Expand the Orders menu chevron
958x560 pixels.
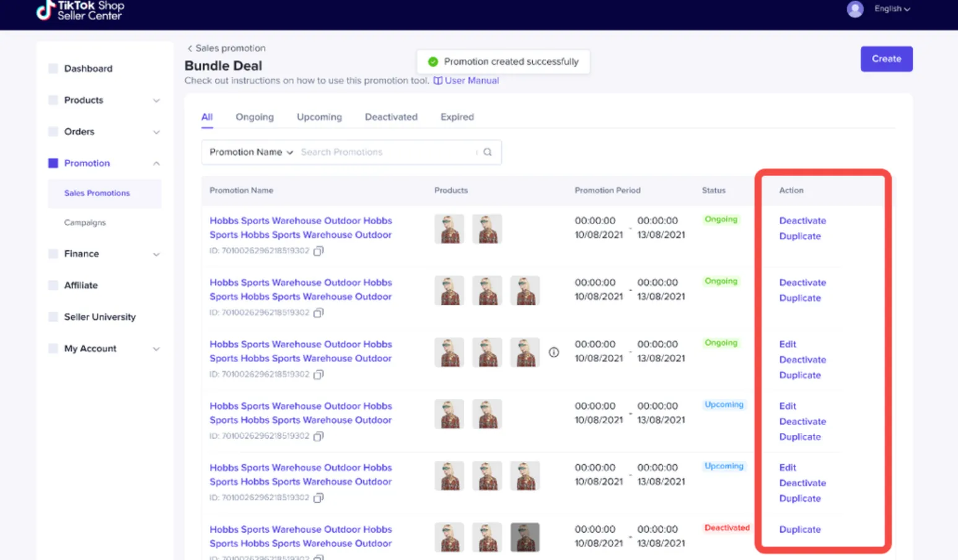point(156,132)
